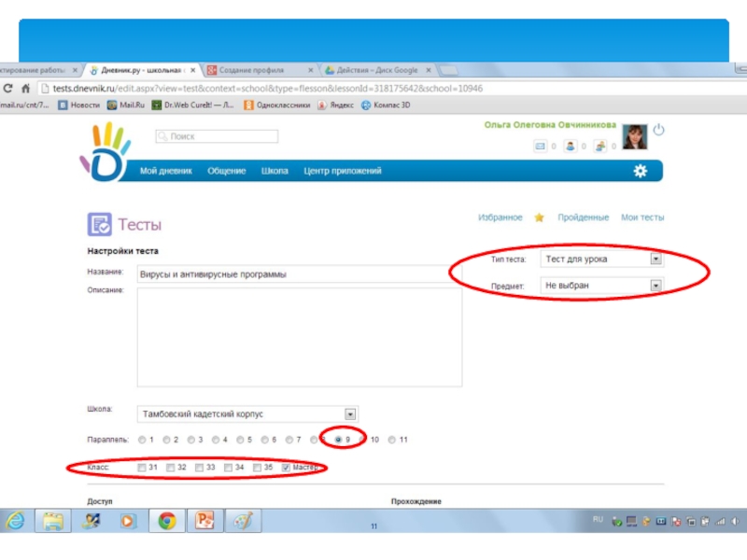Switch to Действия – Диск Google tab

click(x=377, y=70)
